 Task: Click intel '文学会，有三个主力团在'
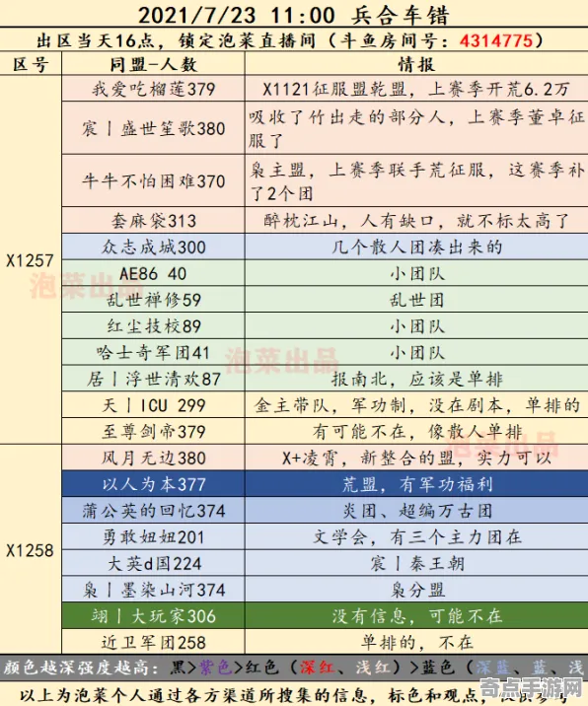coord(416,536)
